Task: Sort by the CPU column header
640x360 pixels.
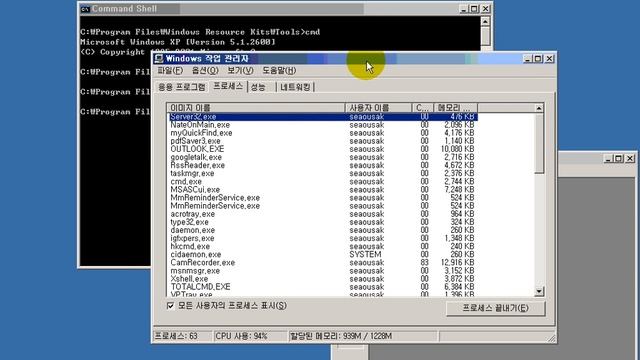Action: pyautogui.click(x=422, y=108)
